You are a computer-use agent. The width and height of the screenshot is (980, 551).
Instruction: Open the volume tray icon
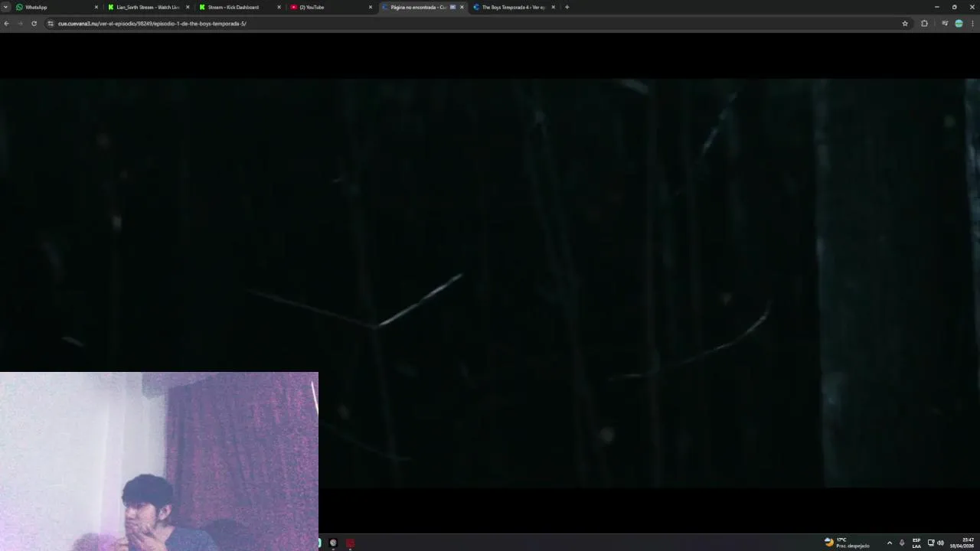(x=940, y=543)
